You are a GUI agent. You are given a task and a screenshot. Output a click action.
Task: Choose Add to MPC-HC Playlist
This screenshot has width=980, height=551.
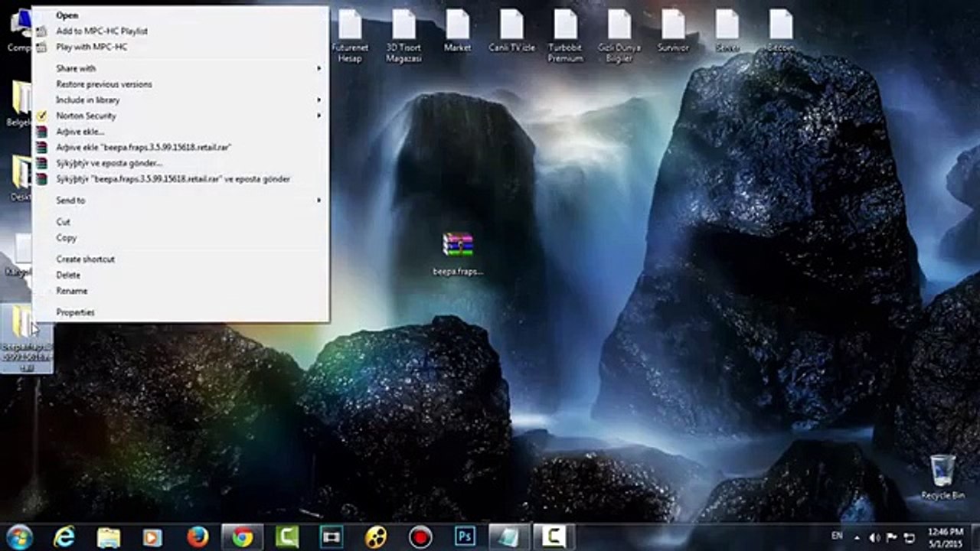pyautogui.click(x=102, y=31)
